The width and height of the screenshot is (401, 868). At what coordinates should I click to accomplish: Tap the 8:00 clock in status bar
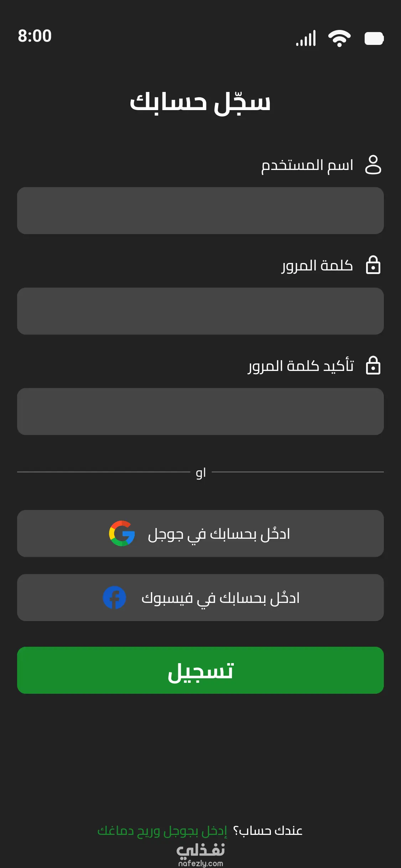[35, 36]
